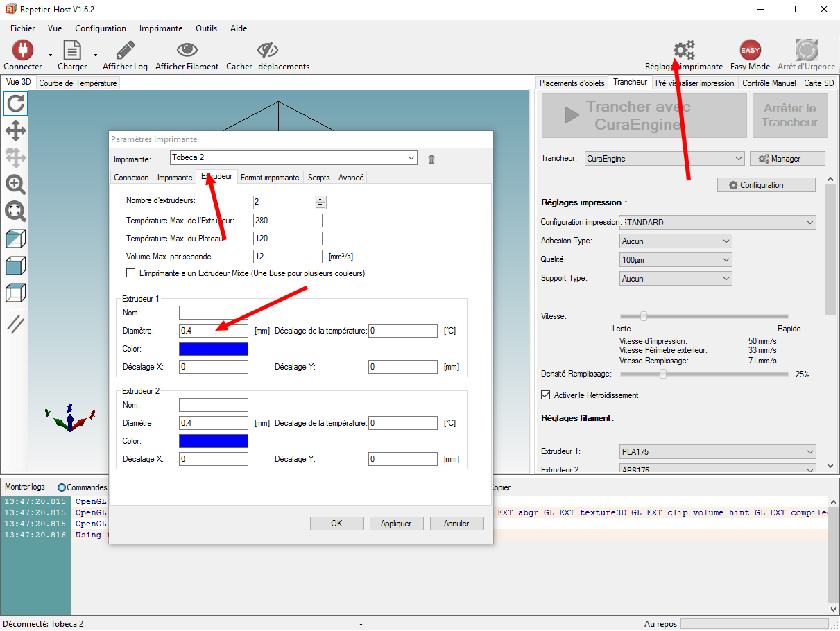This screenshot has height=631, width=840.
Task: Click the Extrudeur 1 blue color swatch
Action: pos(214,349)
